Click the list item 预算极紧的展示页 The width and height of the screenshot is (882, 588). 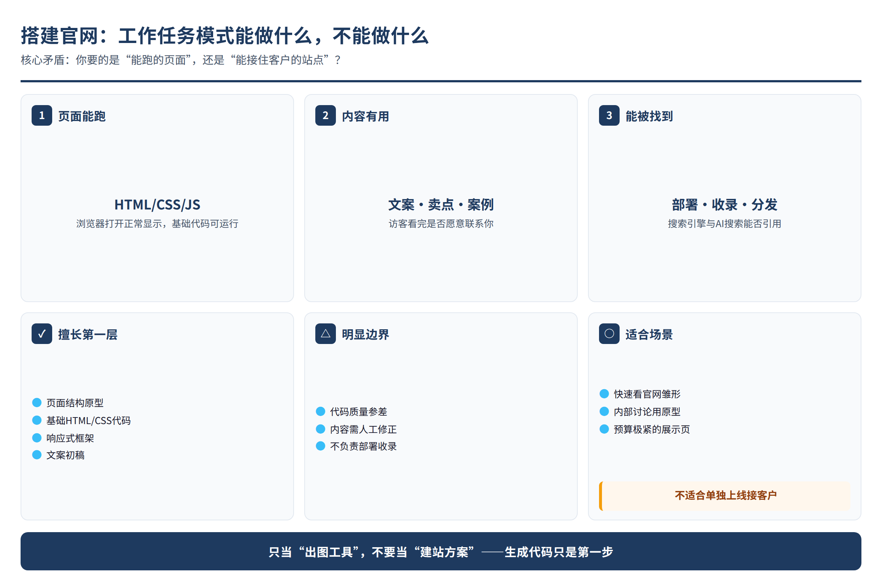(652, 429)
